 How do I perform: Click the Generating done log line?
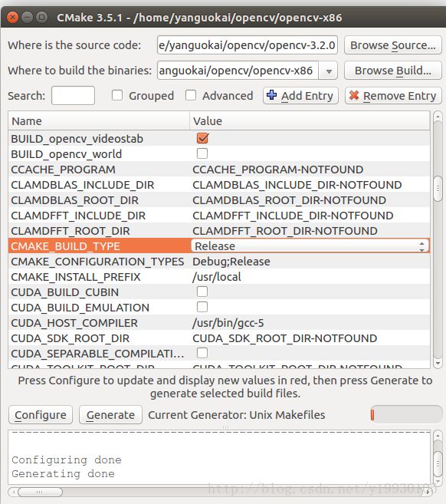[63, 474]
